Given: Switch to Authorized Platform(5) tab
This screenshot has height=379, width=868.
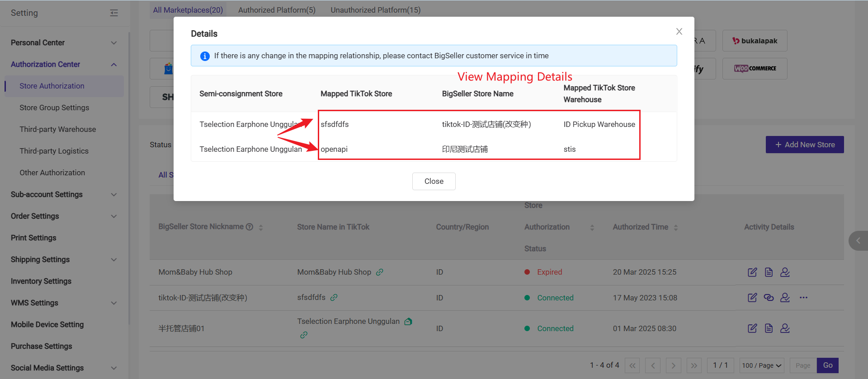Looking at the screenshot, I should (x=277, y=10).
